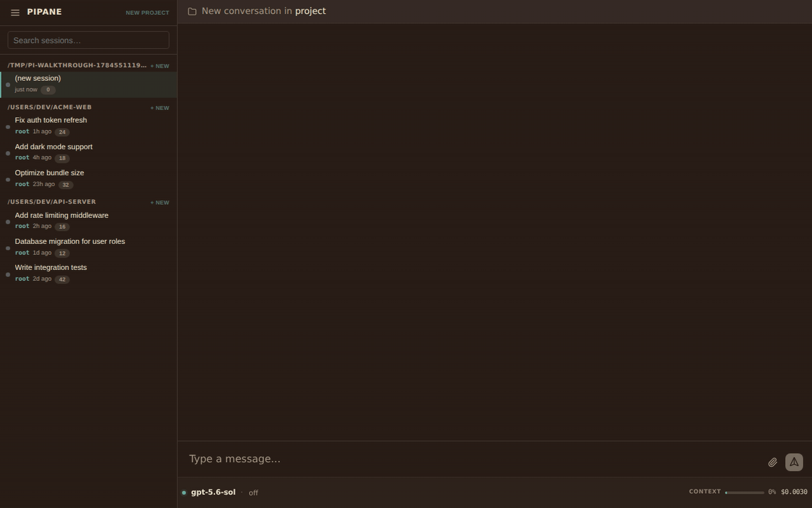Click + NEW beside /USERS/DEV/ACME-WEB
This screenshot has width=812, height=508.
click(160, 108)
